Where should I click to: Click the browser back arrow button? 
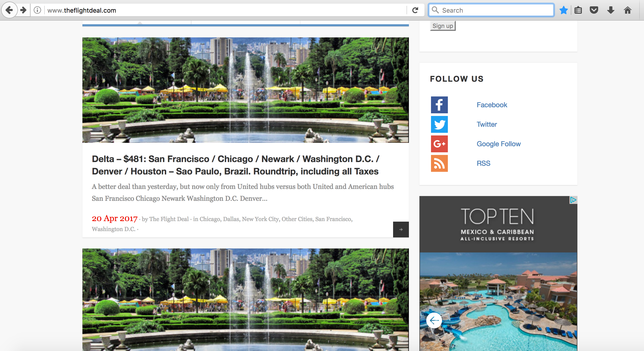pos(9,10)
